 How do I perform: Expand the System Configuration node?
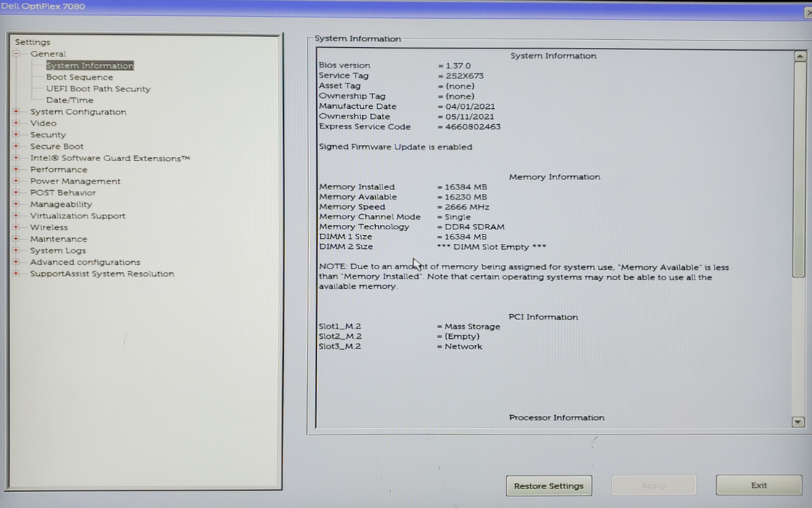click(x=16, y=111)
